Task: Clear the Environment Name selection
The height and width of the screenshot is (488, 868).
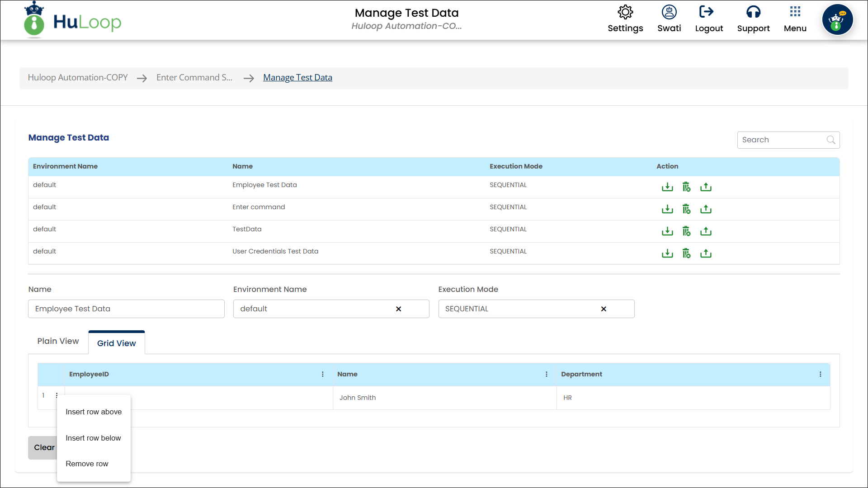Action: tap(399, 309)
